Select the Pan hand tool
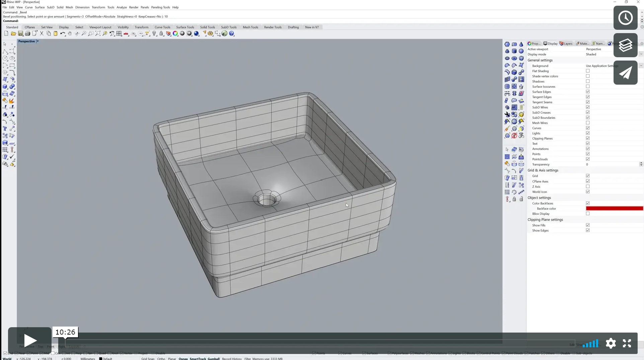The height and width of the screenshot is (360, 644). tap(70, 33)
